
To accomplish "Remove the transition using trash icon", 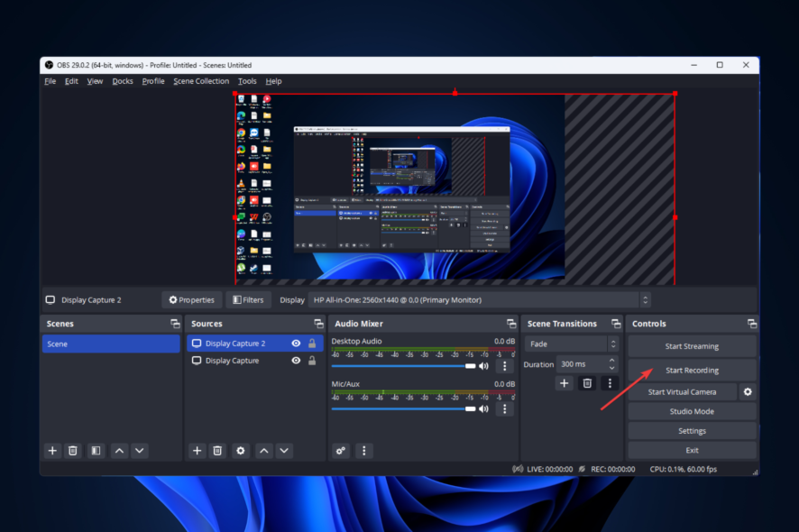I will click(587, 383).
